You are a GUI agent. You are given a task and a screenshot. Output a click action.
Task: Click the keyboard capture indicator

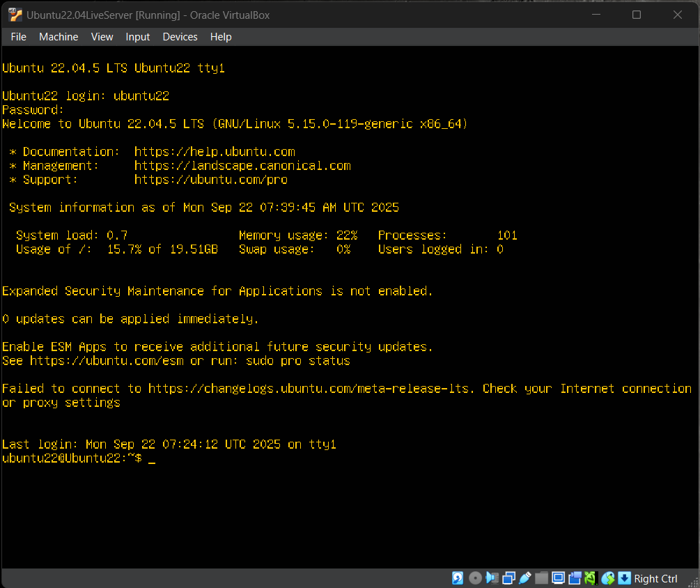624,578
